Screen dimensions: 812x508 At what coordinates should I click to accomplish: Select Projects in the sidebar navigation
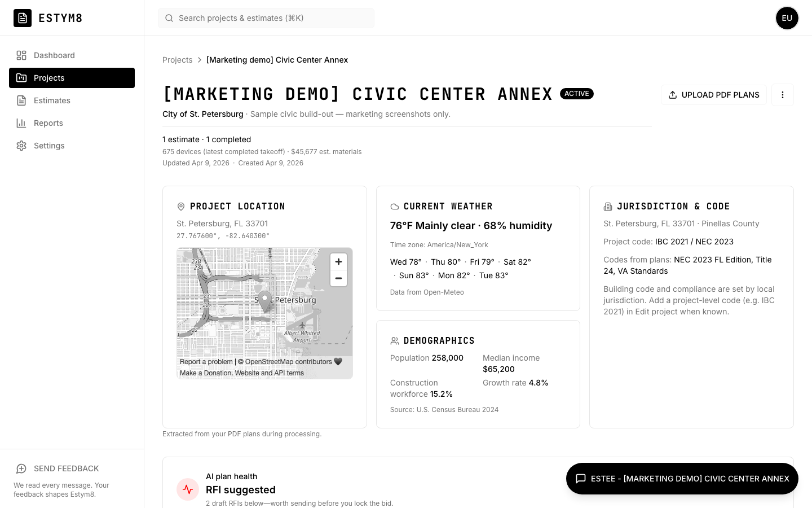[49, 78]
